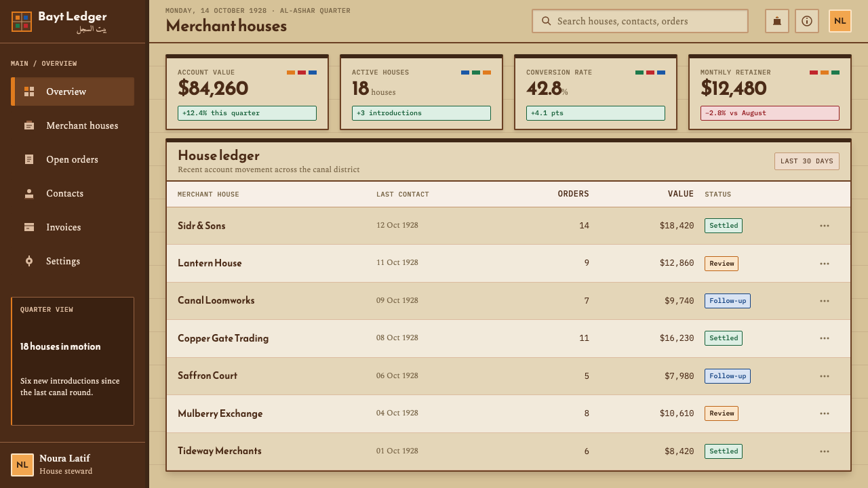Open the Account Value card
This screenshot has height=488, width=868.
click(x=248, y=92)
